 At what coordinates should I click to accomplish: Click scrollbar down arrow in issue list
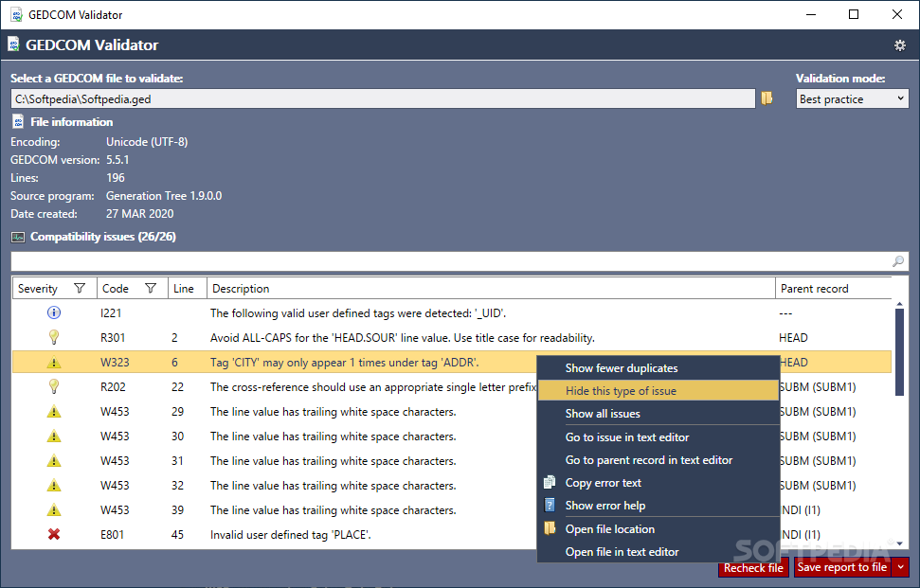click(899, 543)
